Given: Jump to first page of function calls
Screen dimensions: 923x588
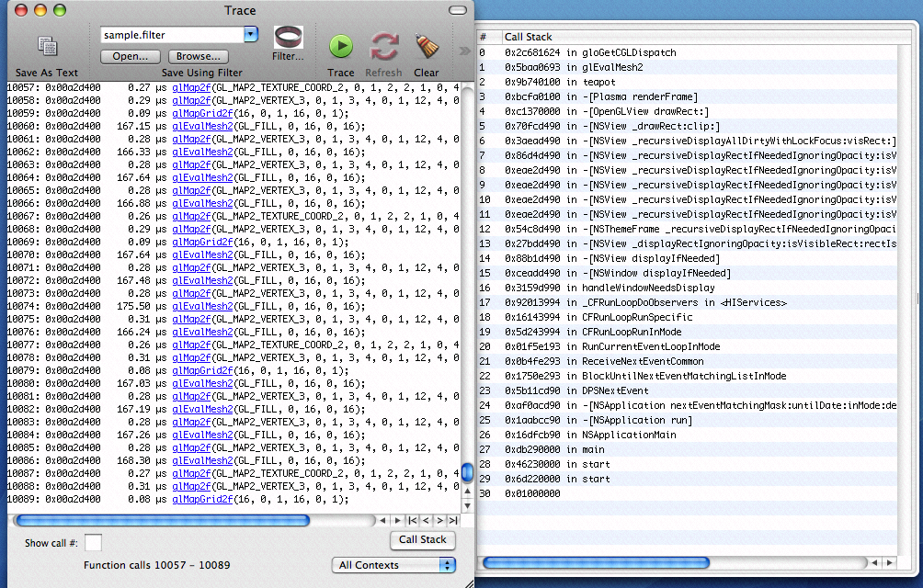Looking at the screenshot, I should pyautogui.click(x=413, y=521).
